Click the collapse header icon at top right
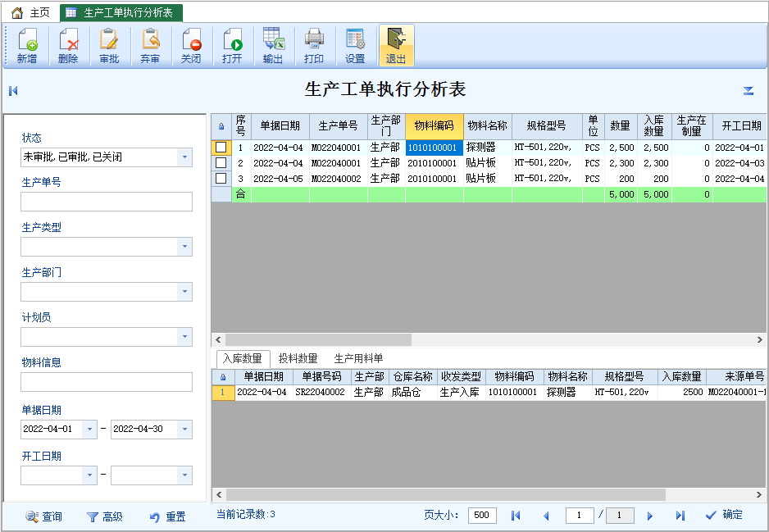This screenshot has height=532, width=769. pyautogui.click(x=748, y=91)
